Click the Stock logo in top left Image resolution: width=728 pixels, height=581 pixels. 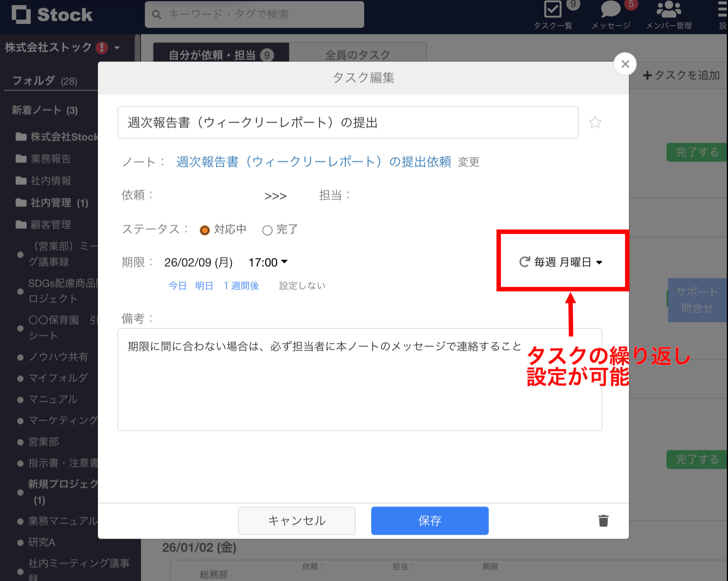52,15
